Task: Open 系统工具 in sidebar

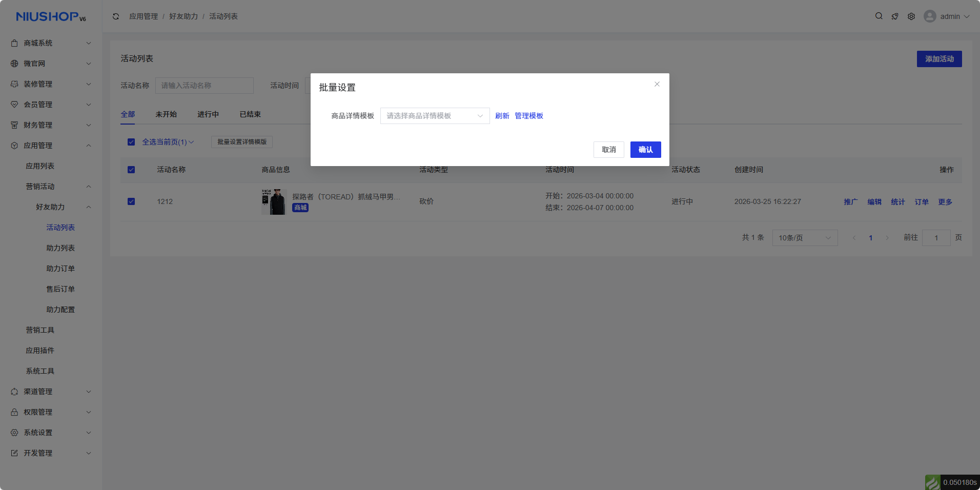Action: pyautogui.click(x=40, y=371)
